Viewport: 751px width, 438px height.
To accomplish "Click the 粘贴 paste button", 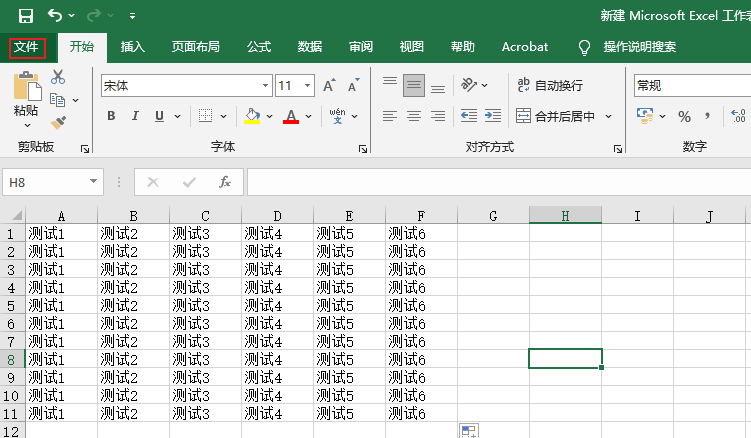I will (26, 86).
